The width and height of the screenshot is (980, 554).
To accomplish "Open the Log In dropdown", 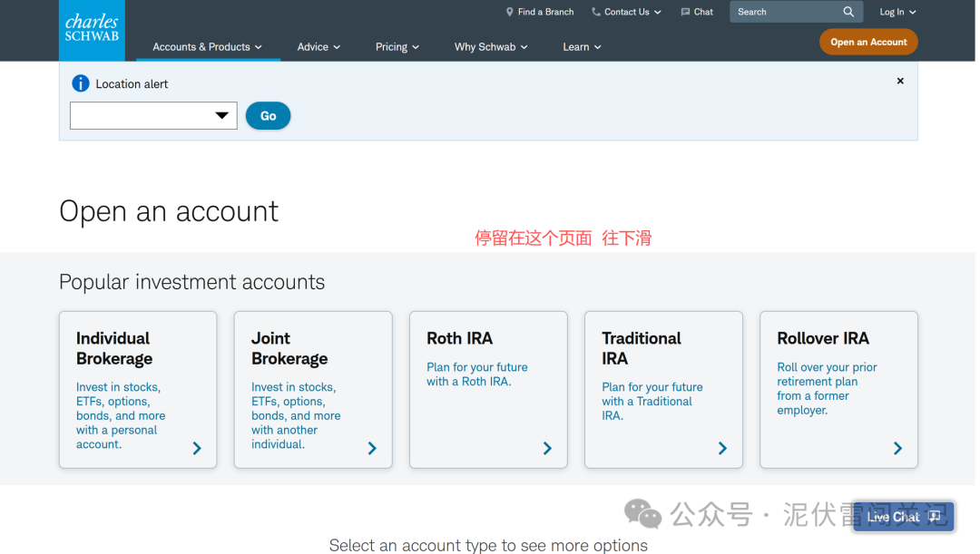I will point(897,12).
